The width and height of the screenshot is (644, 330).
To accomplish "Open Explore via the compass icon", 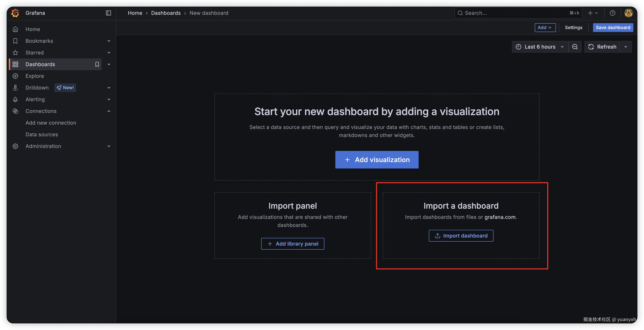I will [x=15, y=76].
